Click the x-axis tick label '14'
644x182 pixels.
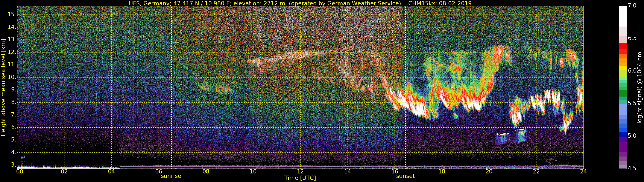click(348, 172)
